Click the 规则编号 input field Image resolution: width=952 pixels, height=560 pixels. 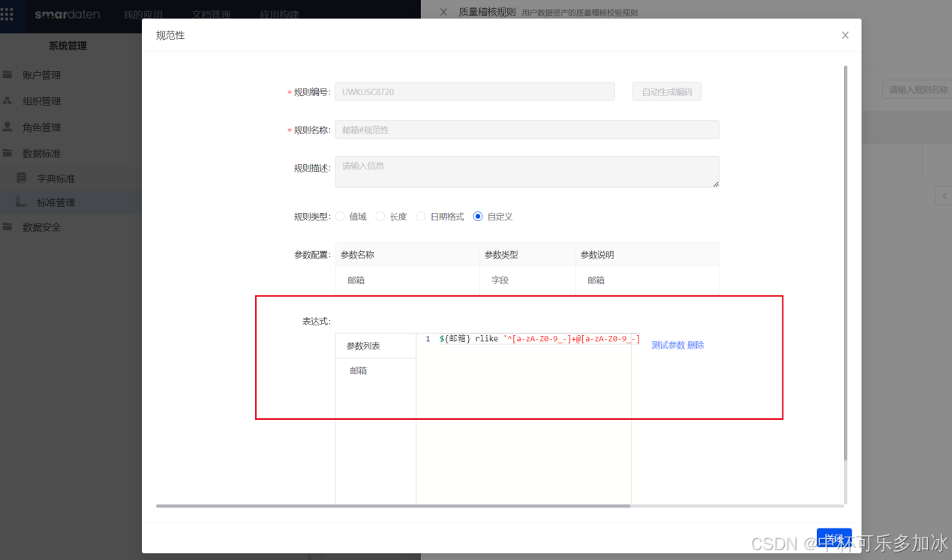click(x=475, y=91)
